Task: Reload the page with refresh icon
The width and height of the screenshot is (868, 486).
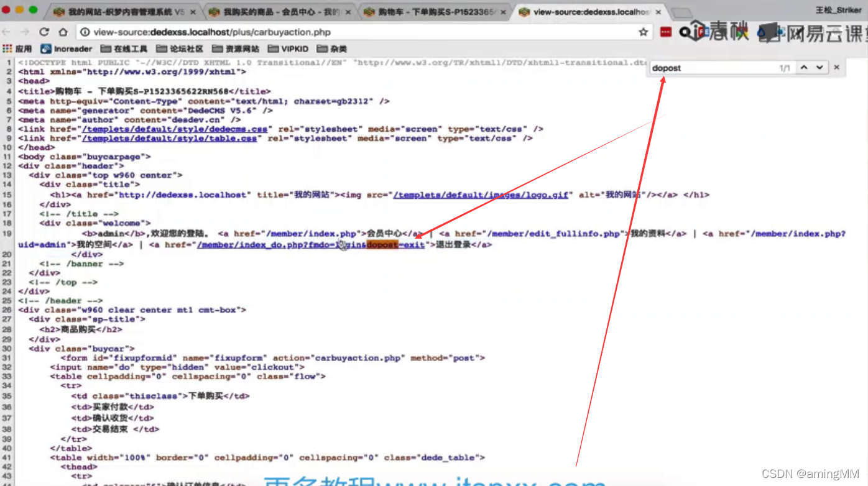Action: pos(44,32)
